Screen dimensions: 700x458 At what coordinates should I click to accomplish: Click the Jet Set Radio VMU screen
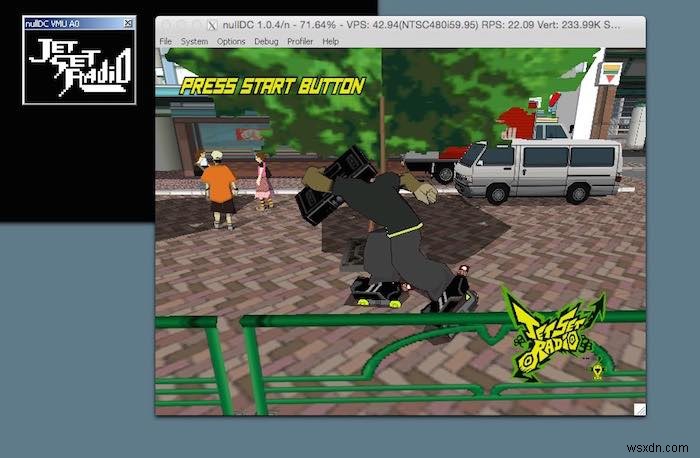79,67
